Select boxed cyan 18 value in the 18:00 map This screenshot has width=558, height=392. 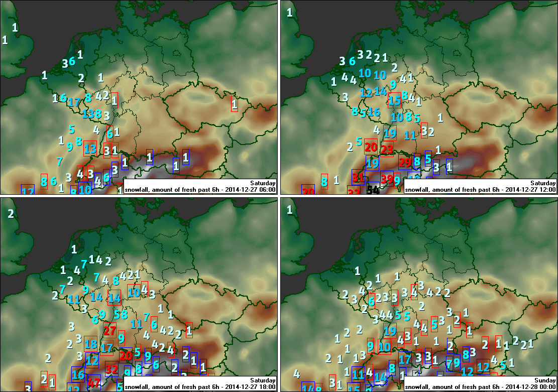tap(91, 344)
